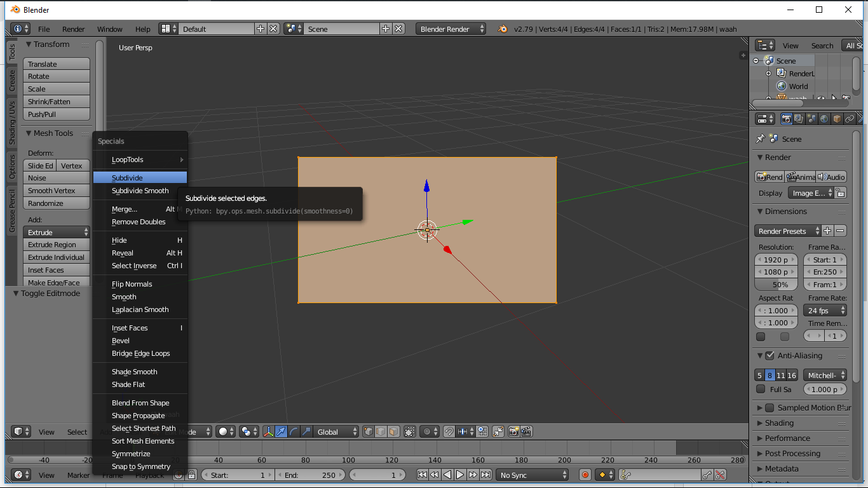Click the snap target grid icon
This screenshot has height=488, width=868.
(482, 431)
